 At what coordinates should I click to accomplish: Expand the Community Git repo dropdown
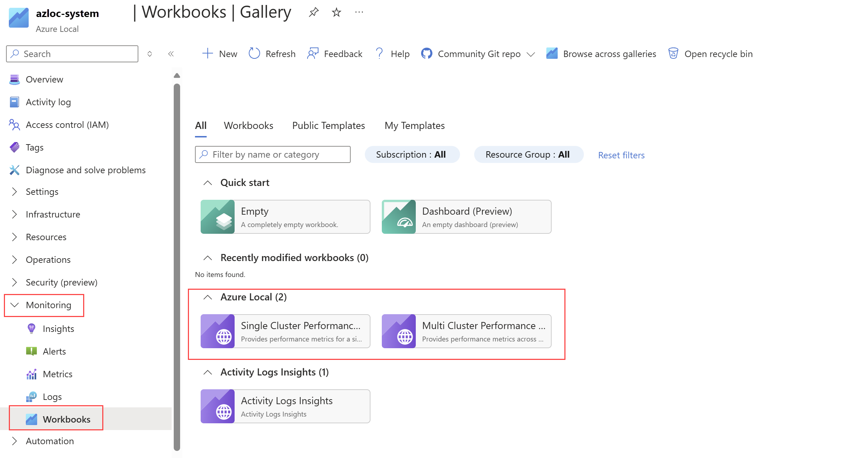[531, 54]
